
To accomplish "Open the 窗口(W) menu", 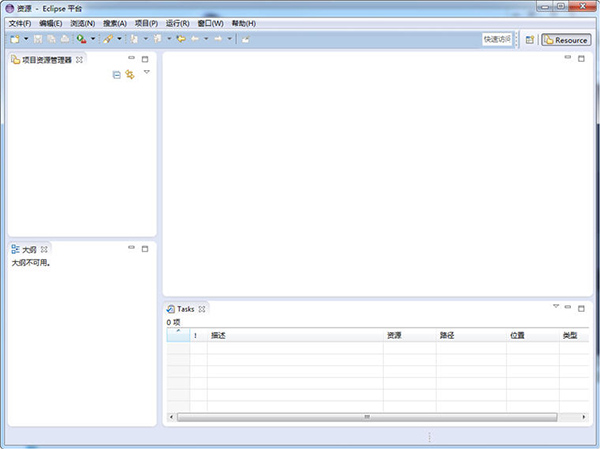I will click(x=210, y=23).
